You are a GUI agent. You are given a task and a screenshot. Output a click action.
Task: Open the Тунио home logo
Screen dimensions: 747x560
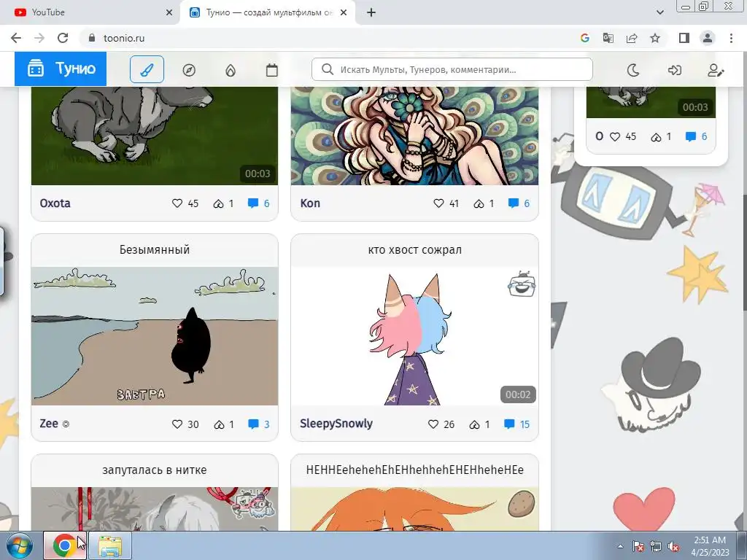[61, 69]
